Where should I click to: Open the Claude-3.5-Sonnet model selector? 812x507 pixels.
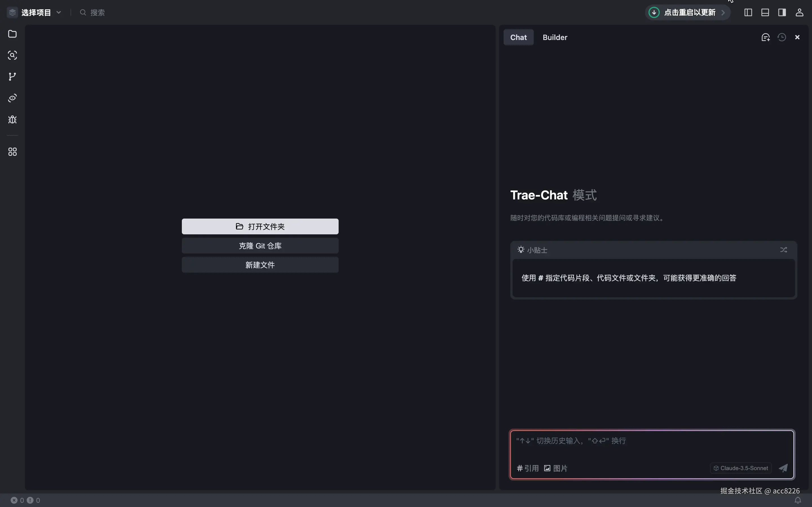(741, 468)
